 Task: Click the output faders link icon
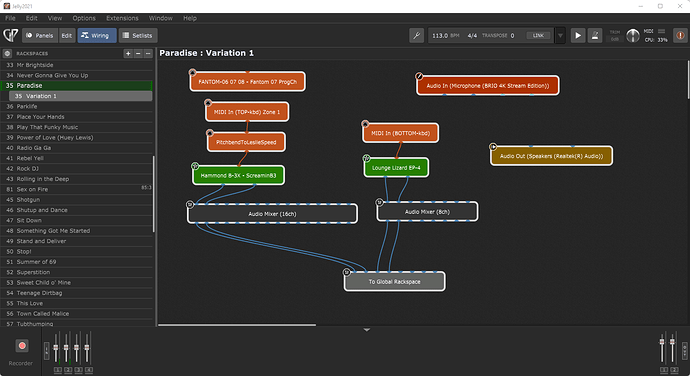pos(685,351)
